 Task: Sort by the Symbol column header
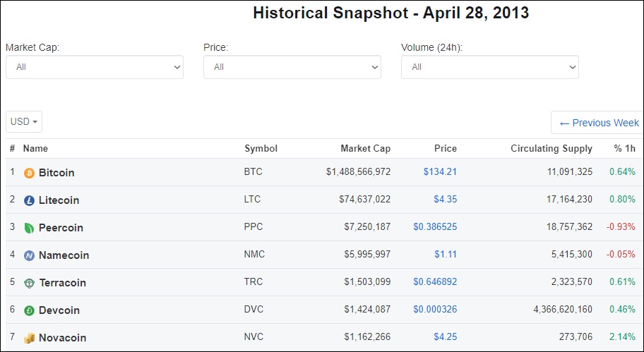click(261, 148)
